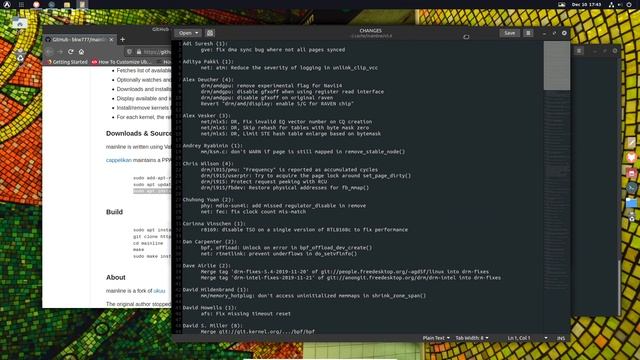The image size is (640, 360).
Task: Click the line 'David Hildenbrand (1):'
Action: click(216, 290)
